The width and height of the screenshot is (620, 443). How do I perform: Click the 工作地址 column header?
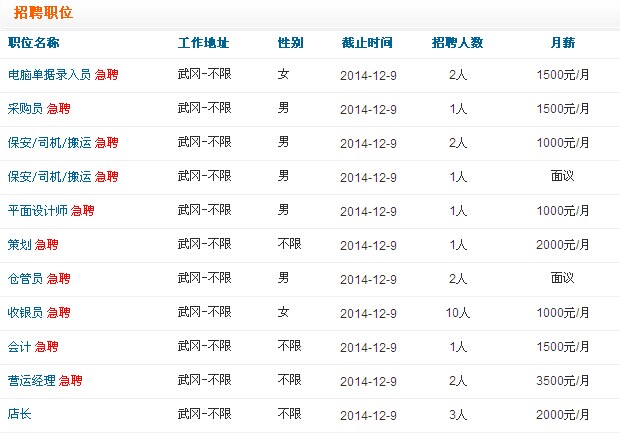coord(203,43)
